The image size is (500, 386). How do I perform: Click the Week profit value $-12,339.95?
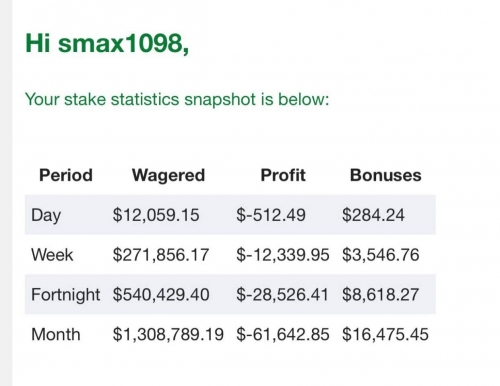[283, 255]
